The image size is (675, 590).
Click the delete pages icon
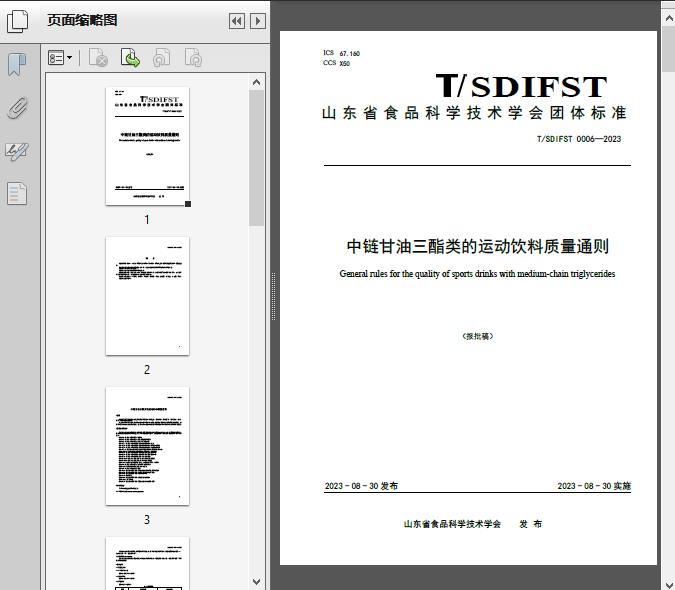tap(98, 58)
